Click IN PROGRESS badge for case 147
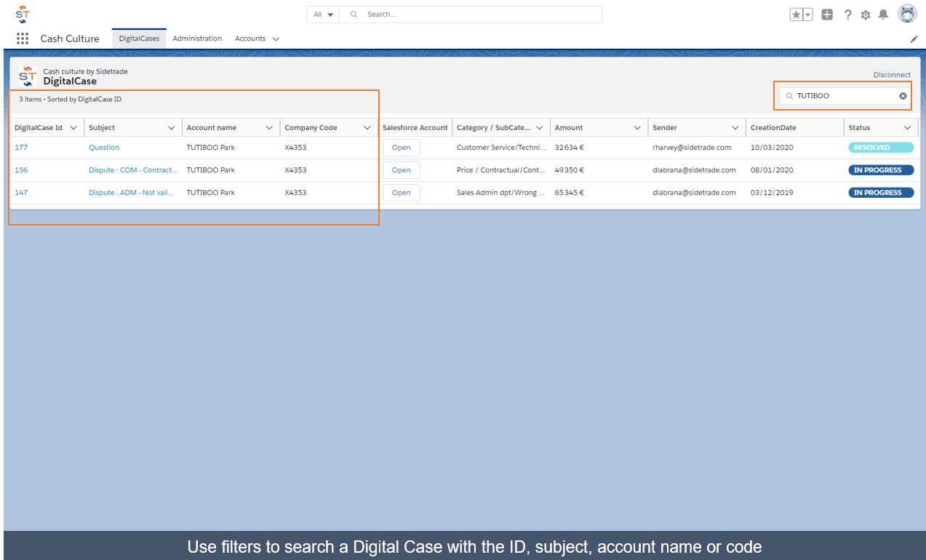Image resolution: width=926 pixels, height=560 pixels. tap(881, 193)
